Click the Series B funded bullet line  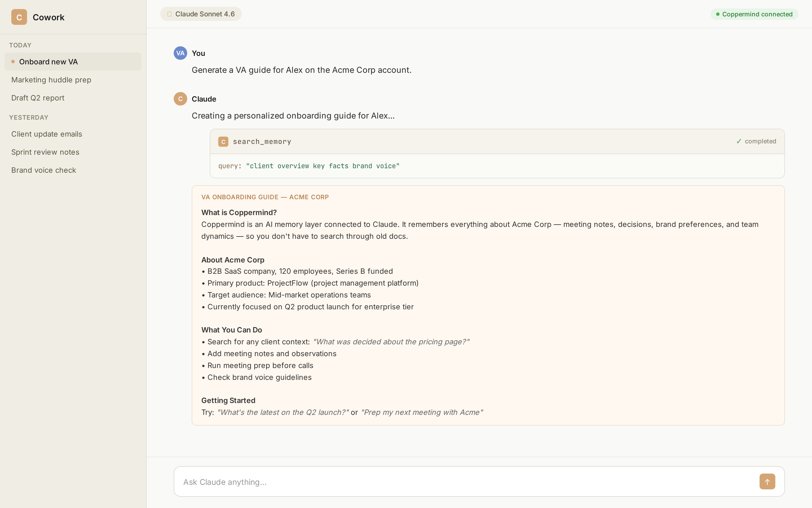coord(297,271)
